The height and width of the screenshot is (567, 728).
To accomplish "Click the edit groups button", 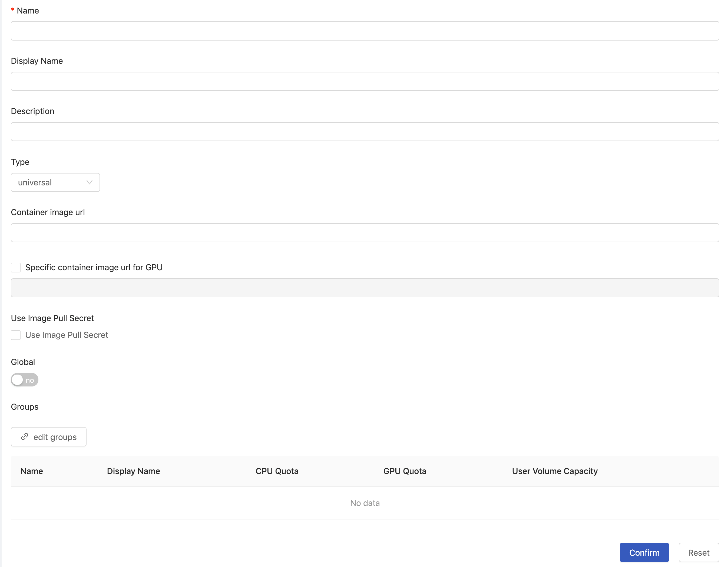I will 49,437.
